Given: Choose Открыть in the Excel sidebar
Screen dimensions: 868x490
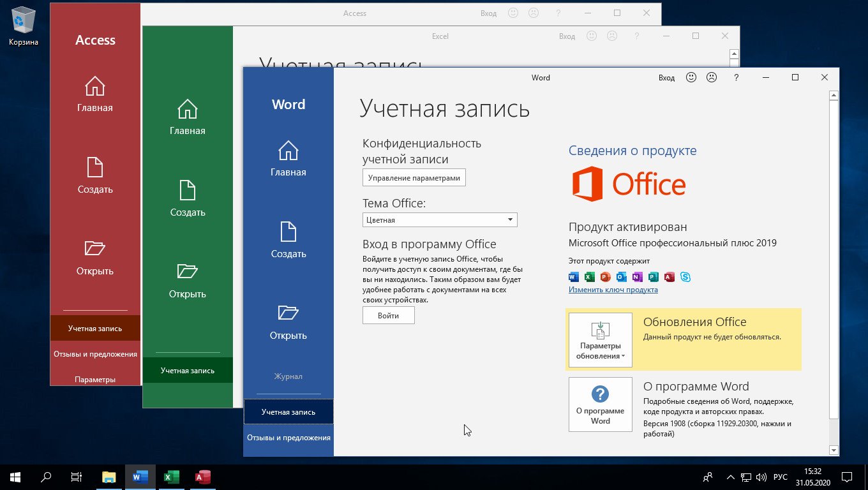Looking at the screenshot, I should (x=187, y=281).
